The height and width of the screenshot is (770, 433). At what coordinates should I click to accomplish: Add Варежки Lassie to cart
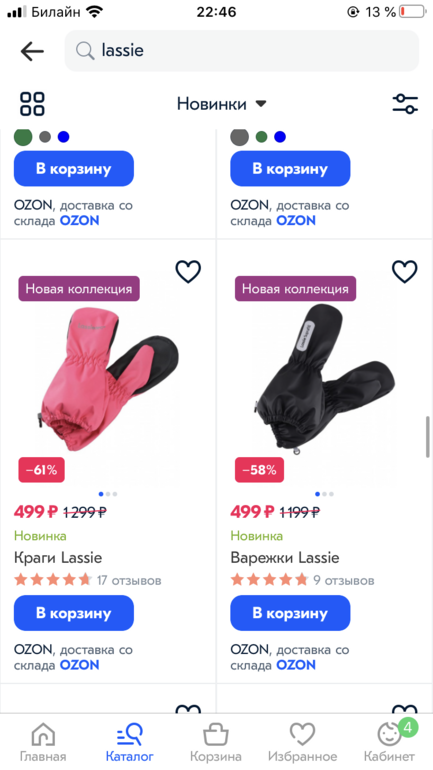290,613
